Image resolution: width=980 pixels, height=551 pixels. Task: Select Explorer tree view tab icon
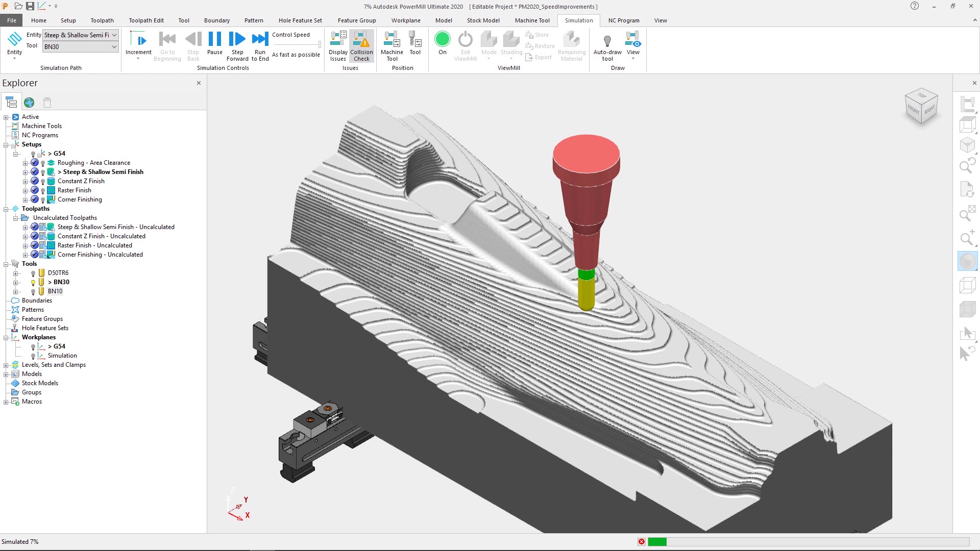(11, 103)
